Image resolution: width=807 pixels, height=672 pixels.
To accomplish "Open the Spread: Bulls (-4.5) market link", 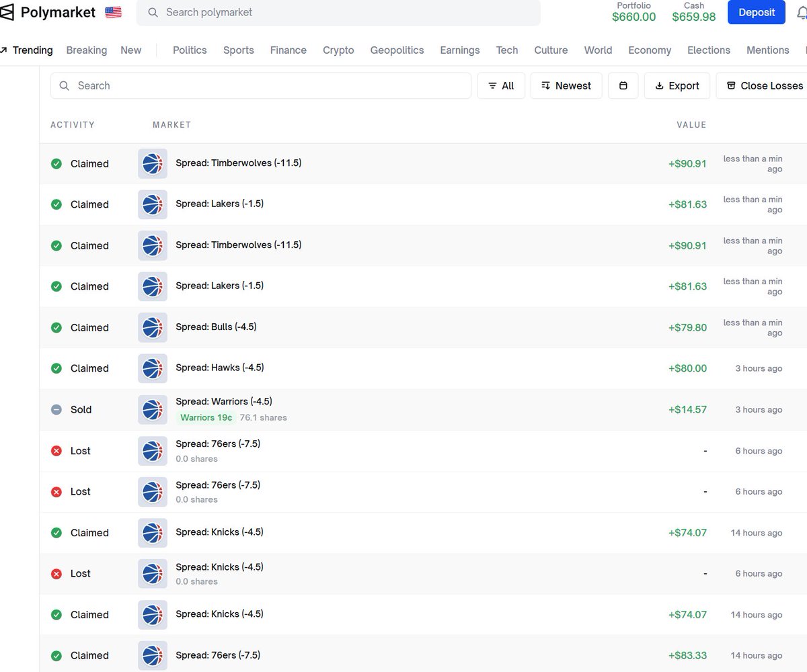I will pos(216,327).
